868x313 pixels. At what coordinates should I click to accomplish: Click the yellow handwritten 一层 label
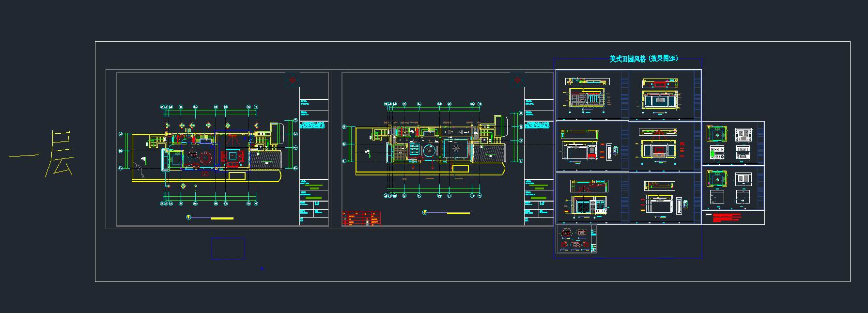[x=43, y=155]
